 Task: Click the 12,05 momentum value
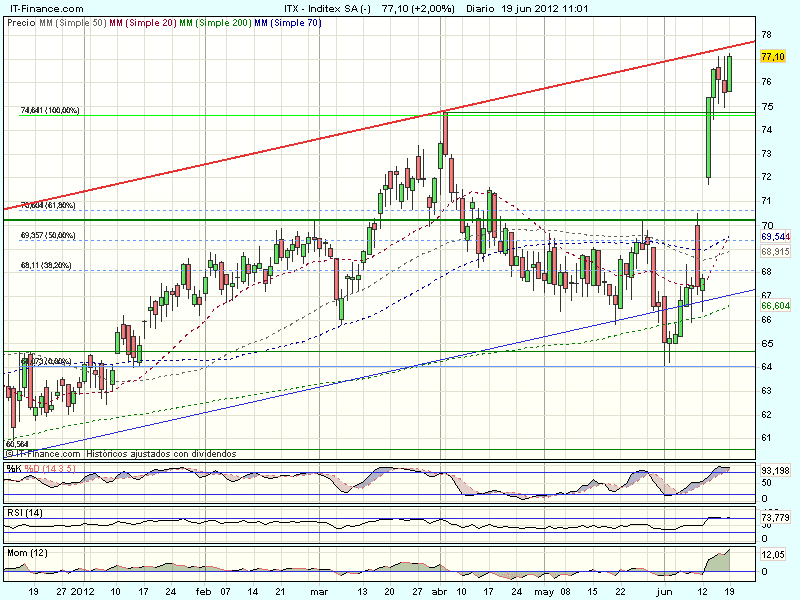pyautogui.click(x=772, y=555)
